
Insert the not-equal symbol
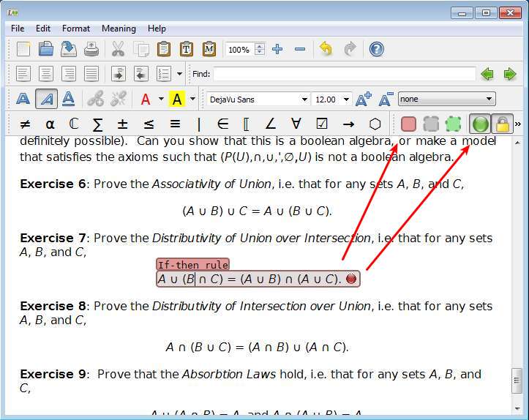(25, 124)
